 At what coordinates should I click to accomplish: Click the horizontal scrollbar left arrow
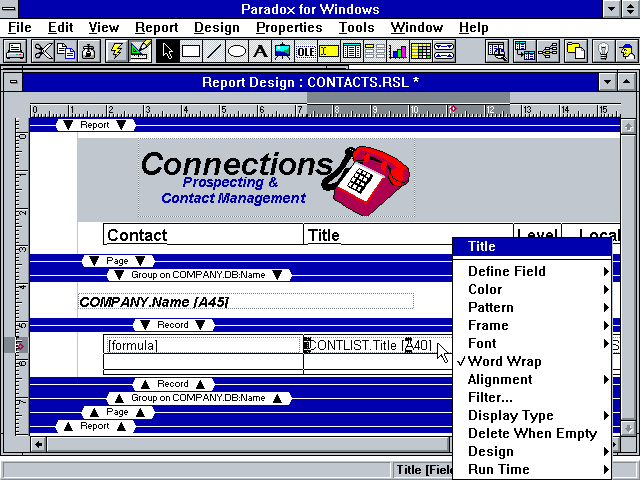coord(38,444)
